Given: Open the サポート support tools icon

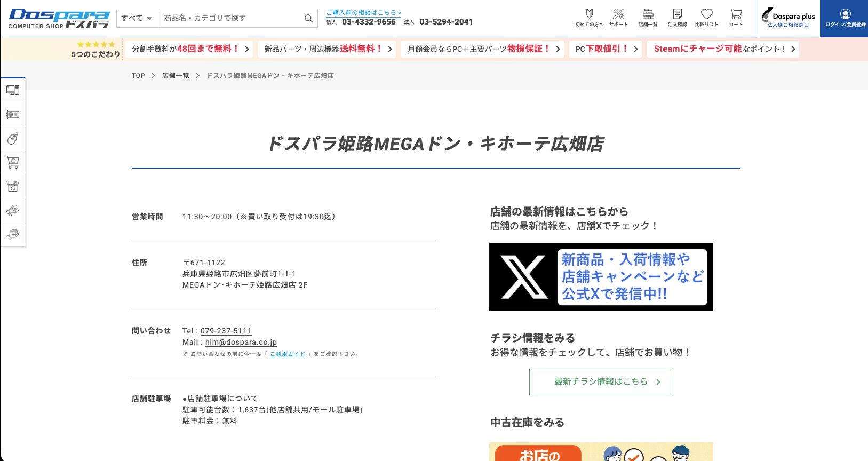Looking at the screenshot, I should (618, 18).
